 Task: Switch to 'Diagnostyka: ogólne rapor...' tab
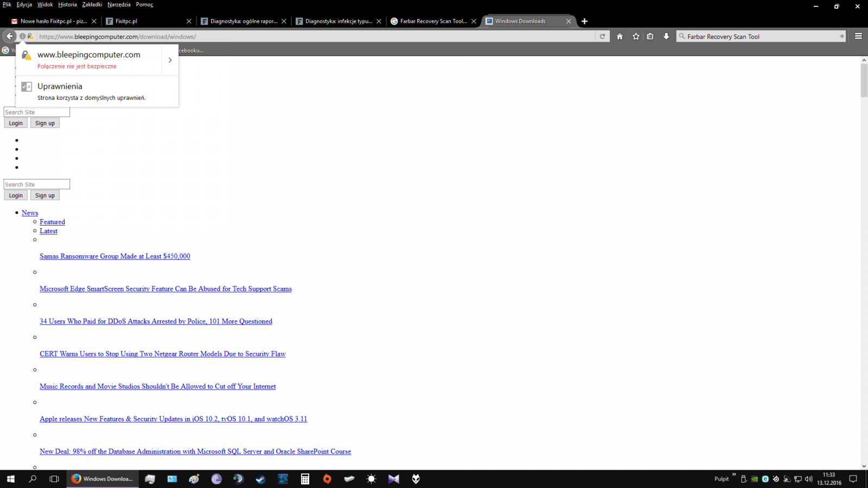(x=243, y=21)
